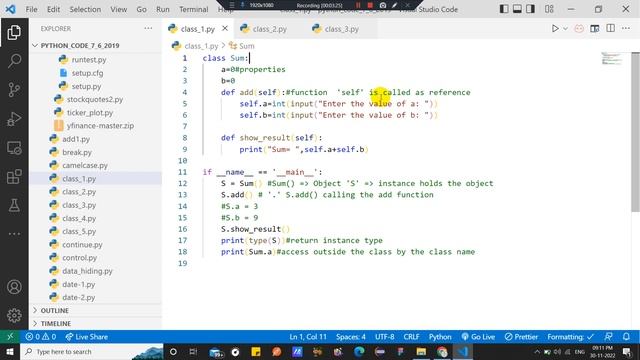
Task: Click Prettier status item
Action: (x=521, y=337)
